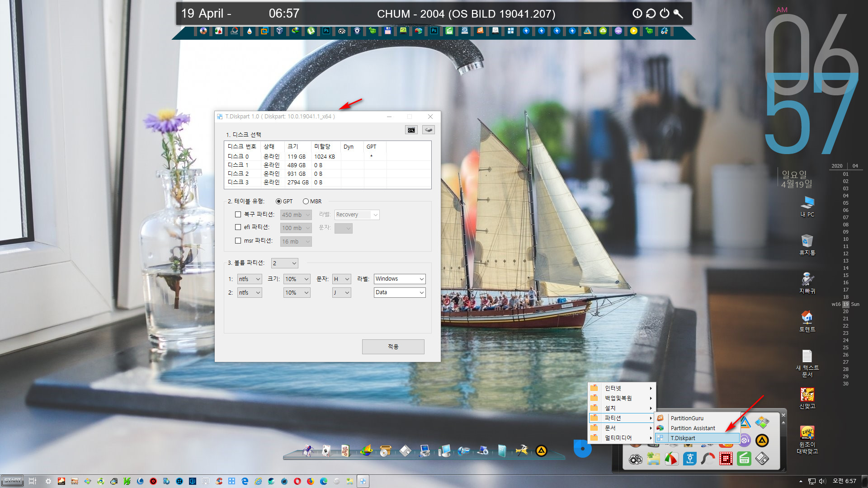The height and width of the screenshot is (488, 868).
Task: Click the 적용 apply button
Action: tap(393, 347)
